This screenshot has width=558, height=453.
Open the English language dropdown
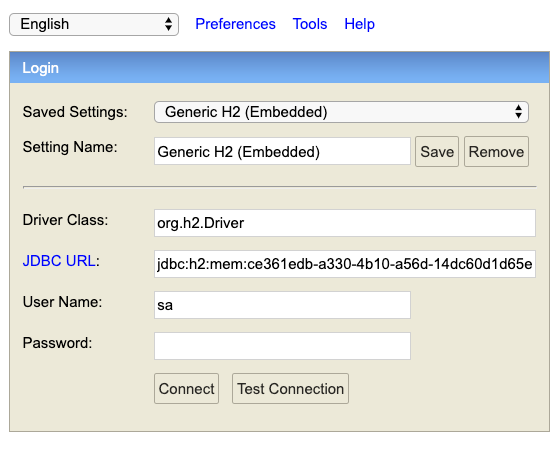[x=94, y=25]
